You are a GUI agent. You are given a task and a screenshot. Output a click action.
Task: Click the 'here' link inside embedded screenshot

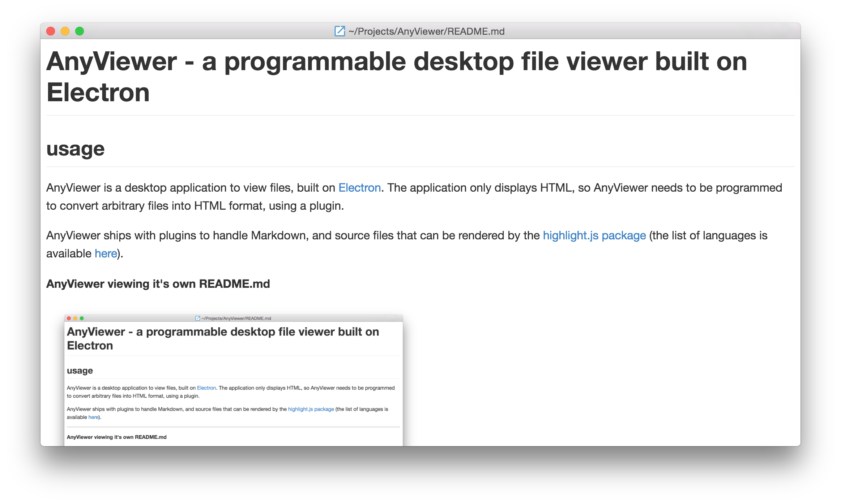pos(93,417)
